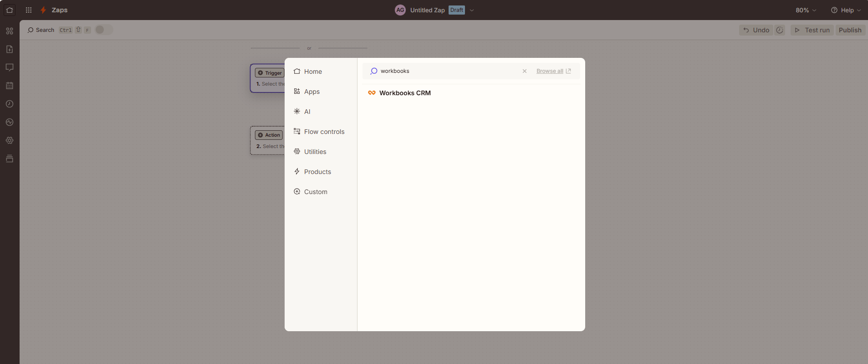Click the comment bubble icon in sidebar
868x364 pixels.
click(x=10, y=67)
